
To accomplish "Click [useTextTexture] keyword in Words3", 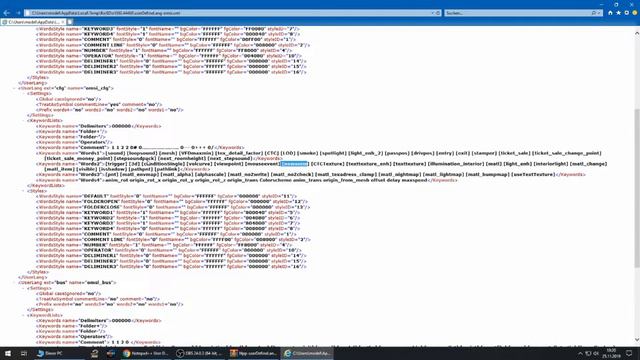I will 533,174.
